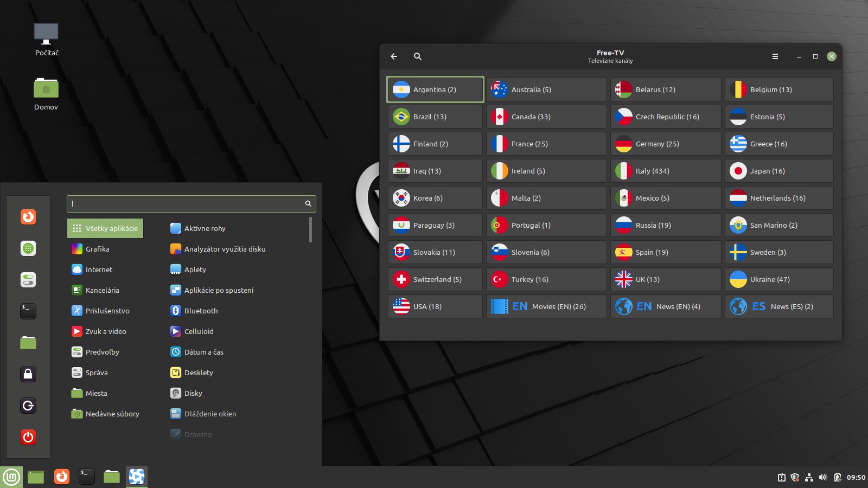
Task: Launch Aktívne rohy from the app list
Action: 237,228
